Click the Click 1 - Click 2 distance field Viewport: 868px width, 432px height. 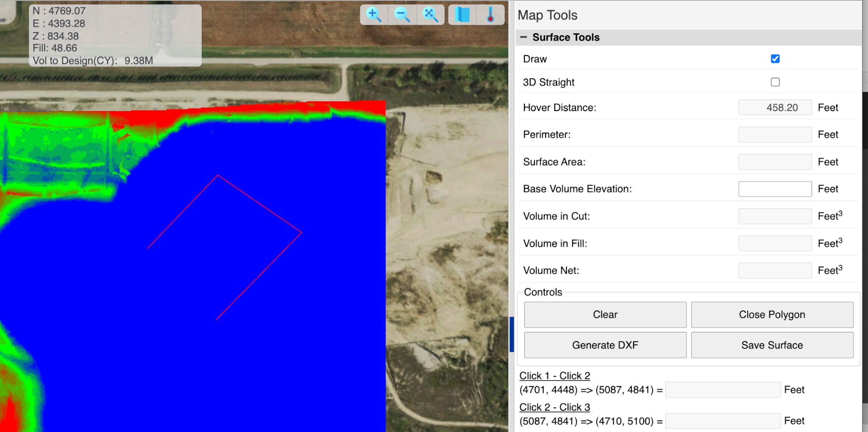click(x=723, y=390)
